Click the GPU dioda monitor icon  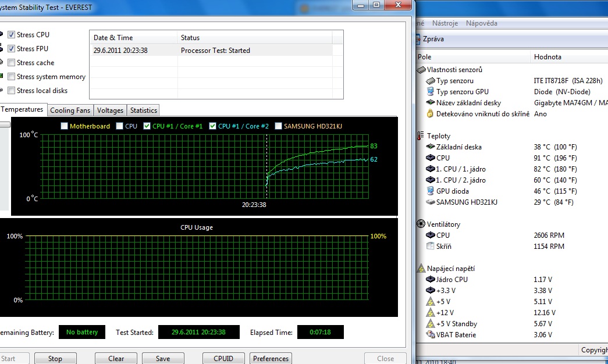(430, 191)
